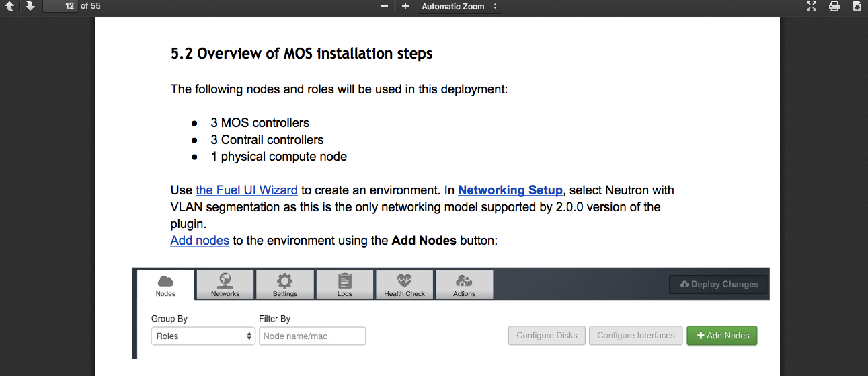Open the Fuel UI Wizard link
The height and width of the screenshot is (376, 868).
(x=247, y=190)
